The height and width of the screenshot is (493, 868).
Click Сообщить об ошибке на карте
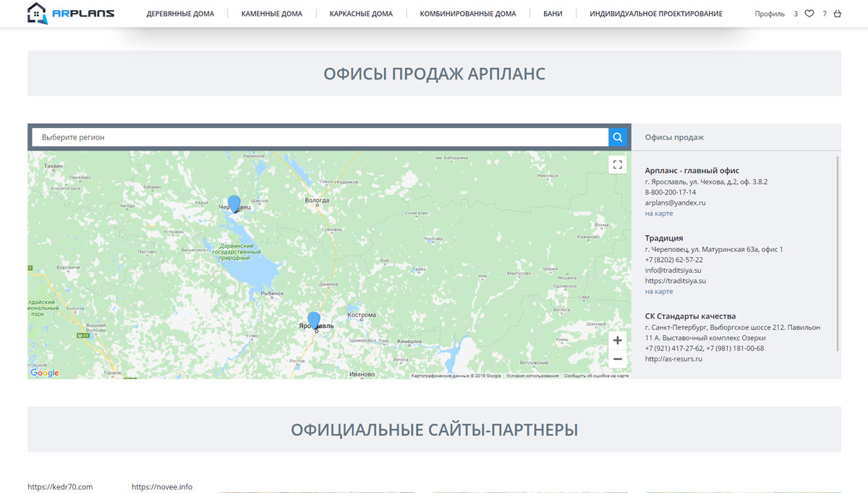pyautogui.click(x=596, y=376)
